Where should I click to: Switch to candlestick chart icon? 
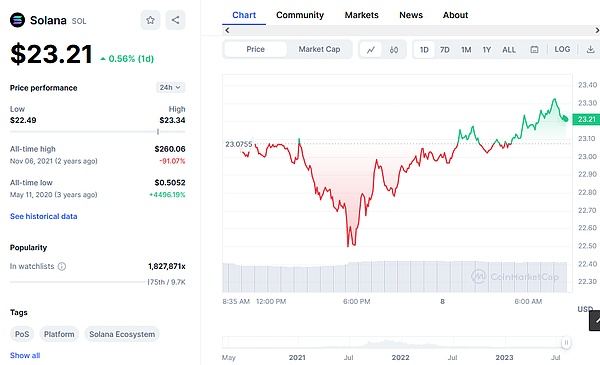tap(394, 50)
